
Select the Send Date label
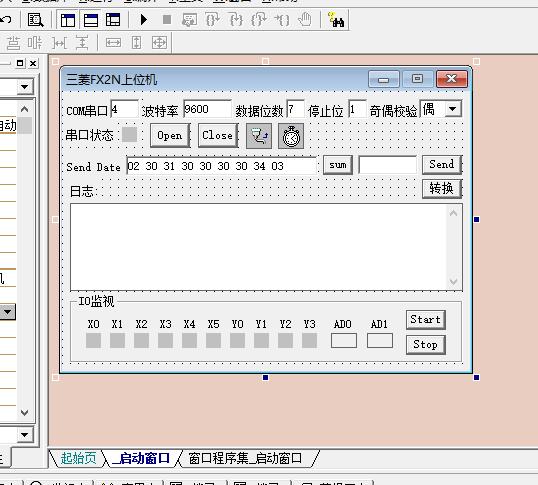[x=93, y=167]
